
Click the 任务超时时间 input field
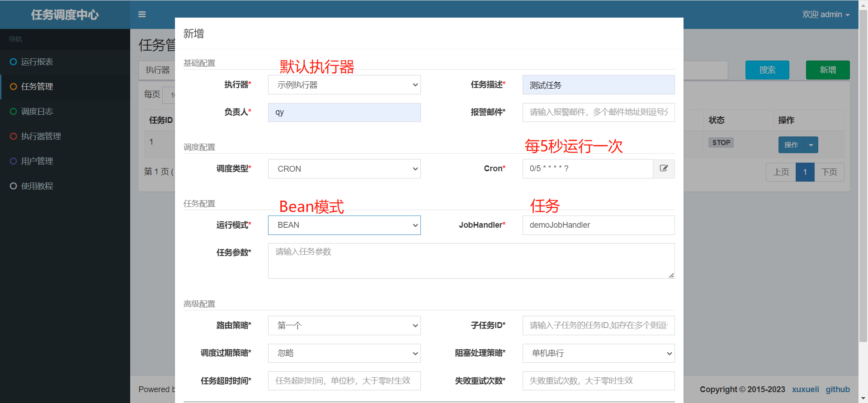pos(344,381)
